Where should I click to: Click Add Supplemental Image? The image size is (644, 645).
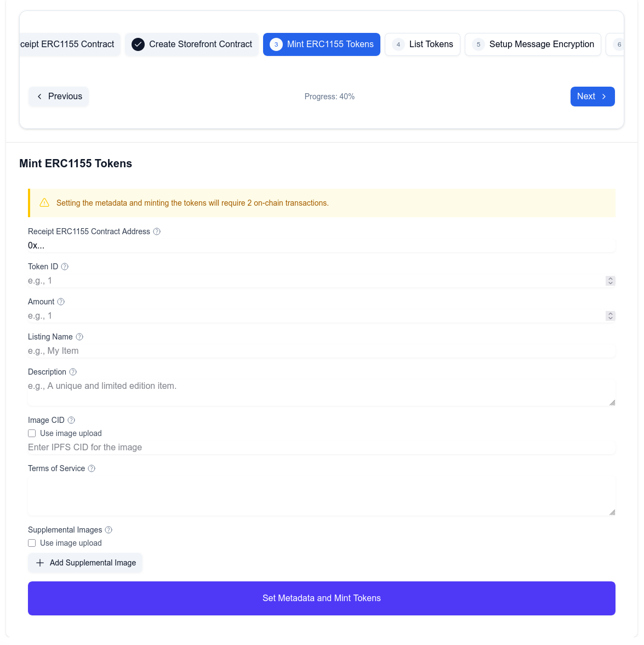coord(85,563)
